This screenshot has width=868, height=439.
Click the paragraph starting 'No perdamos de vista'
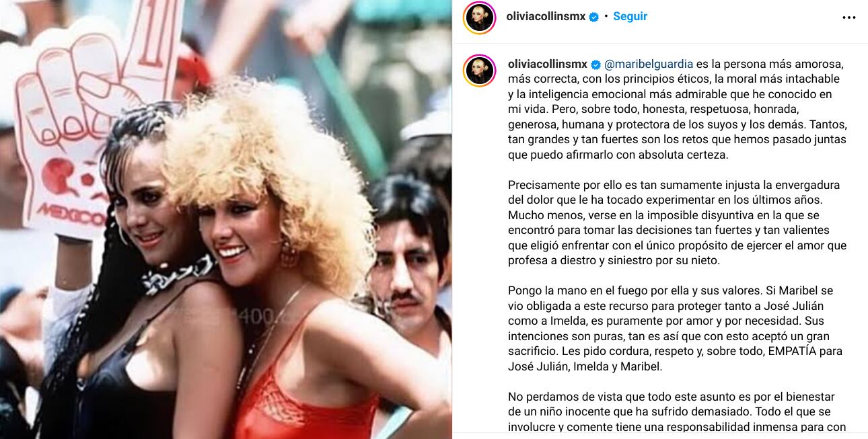tap(677, 411)
